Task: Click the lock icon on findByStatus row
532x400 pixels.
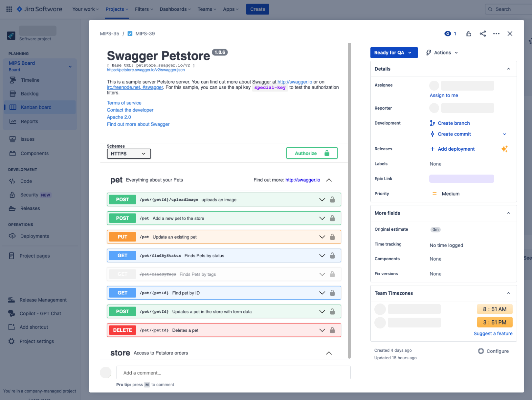Action: pos(332,256)
